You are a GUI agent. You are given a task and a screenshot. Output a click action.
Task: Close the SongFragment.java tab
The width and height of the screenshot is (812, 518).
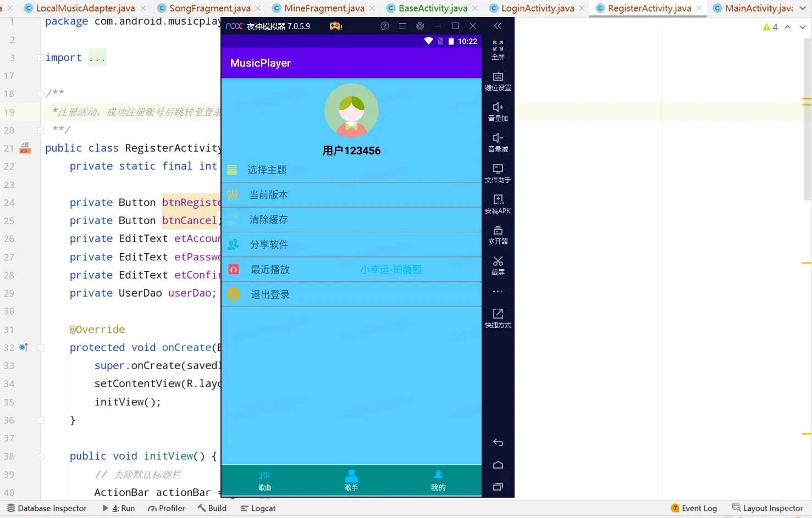(258, 8)
